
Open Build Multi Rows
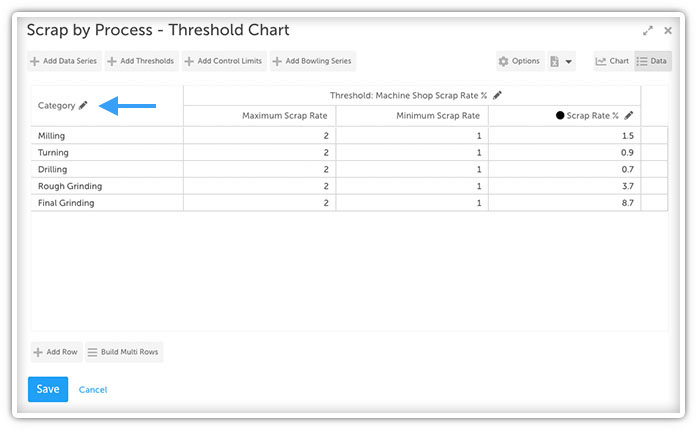(x=124, y=352)
